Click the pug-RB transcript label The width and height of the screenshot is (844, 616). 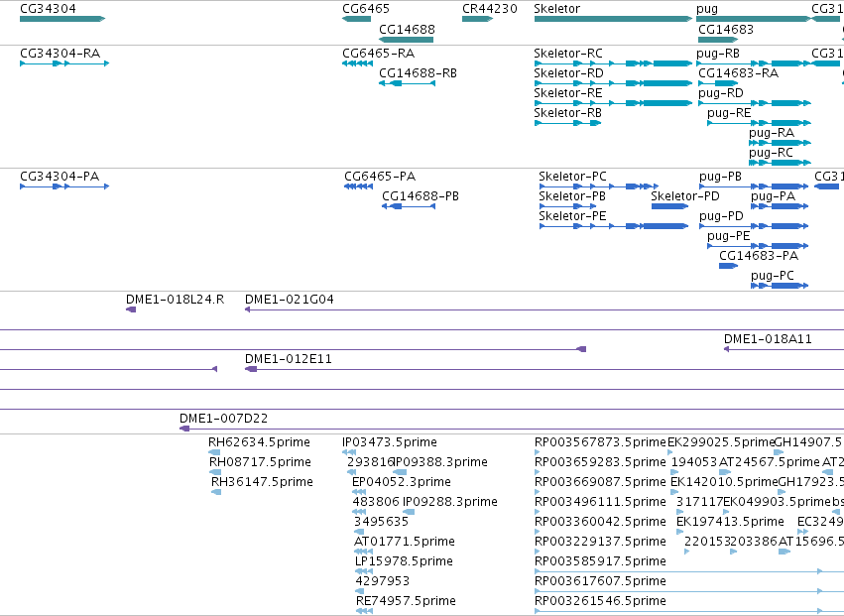(718, 54)
